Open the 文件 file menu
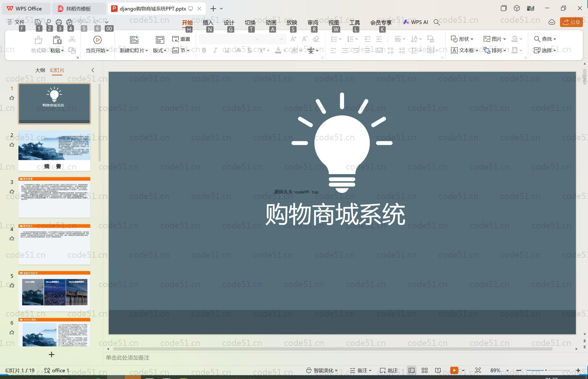This screenshot has height=379, width=588. pyautogui.click(x=16, y=22)
